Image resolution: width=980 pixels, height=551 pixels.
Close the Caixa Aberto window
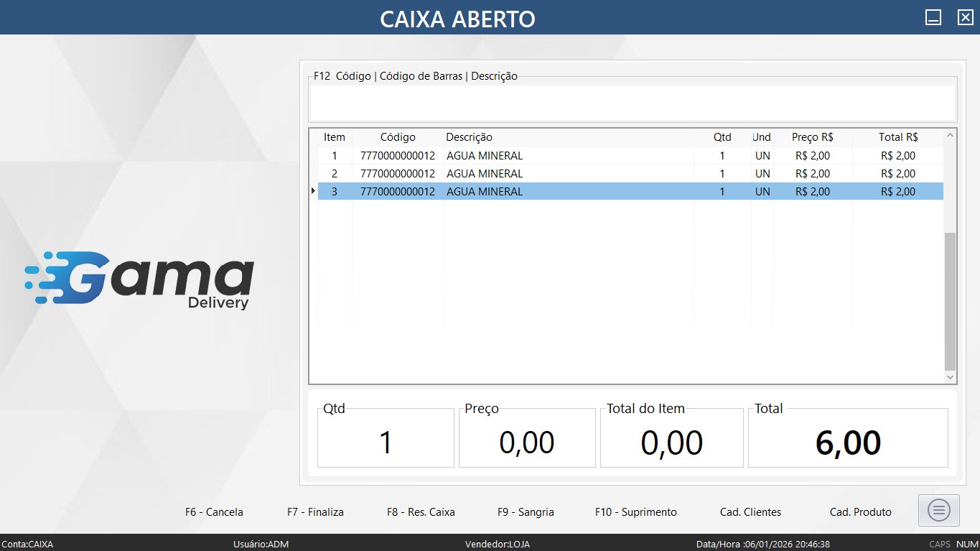click(965, 18)
